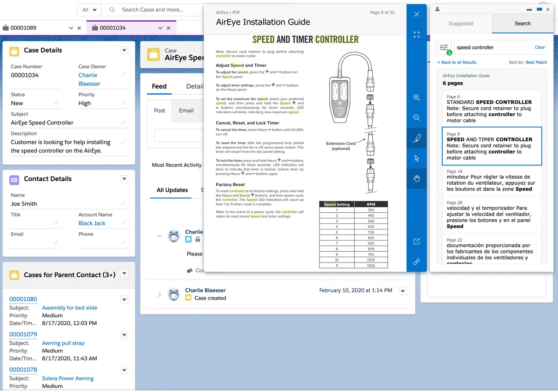Open the Case Details actions dropdown
The width and height of the screenshot is (558, 392).
point(124,50)
